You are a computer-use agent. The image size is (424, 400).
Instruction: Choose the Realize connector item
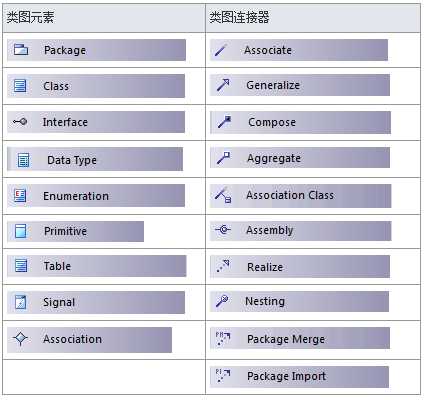click(x=300, y=267)
